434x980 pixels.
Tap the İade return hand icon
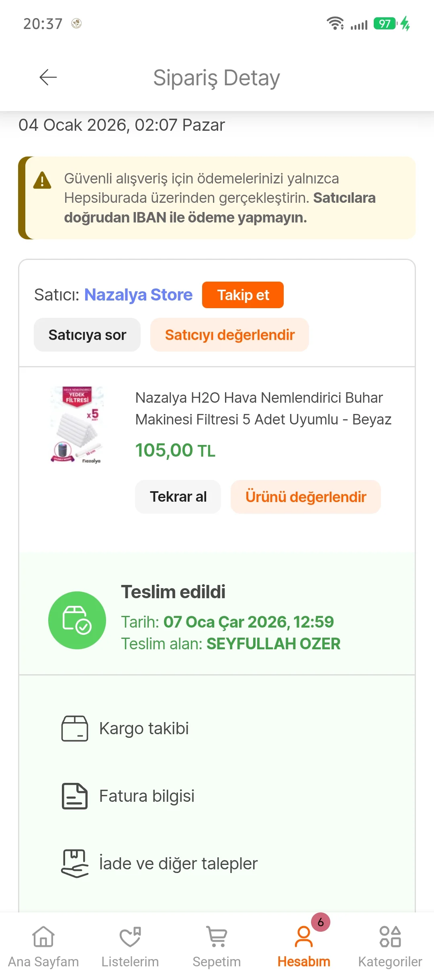pos(74,863)
